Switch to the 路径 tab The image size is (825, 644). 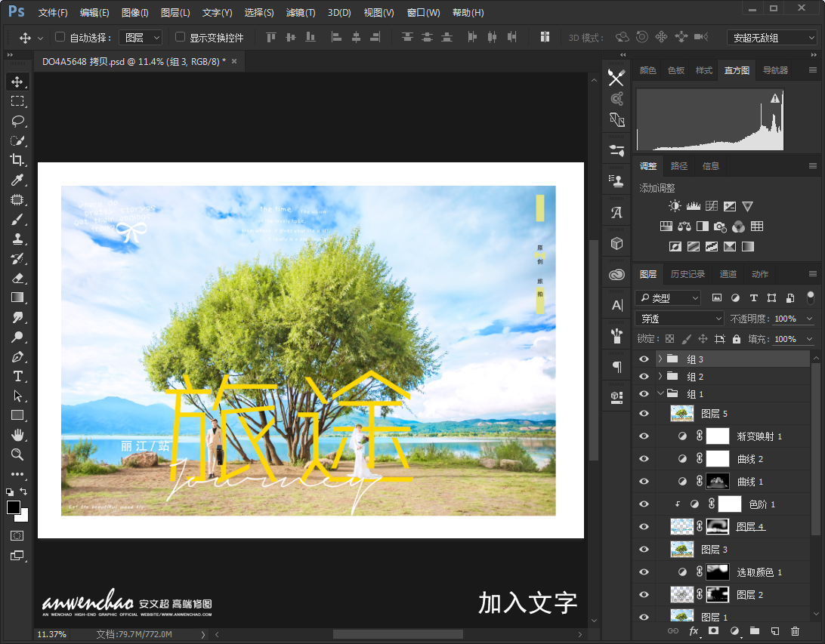678,166
